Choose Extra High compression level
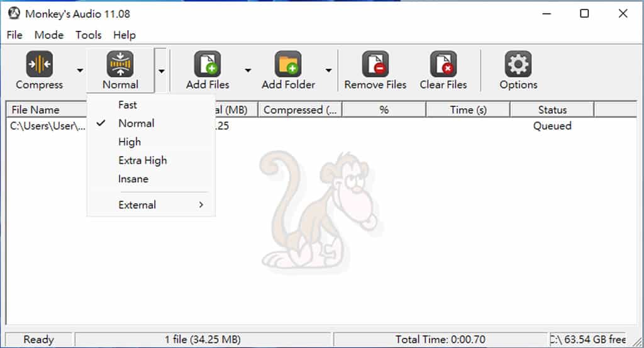Image resolution: width=644 pixels, height=348 pixels. (x=151, y=160)
